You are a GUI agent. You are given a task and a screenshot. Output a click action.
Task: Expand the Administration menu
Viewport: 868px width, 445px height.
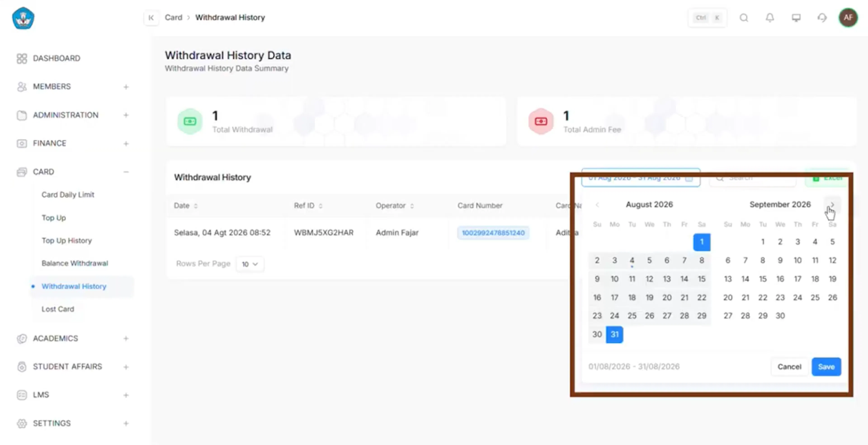126,115
